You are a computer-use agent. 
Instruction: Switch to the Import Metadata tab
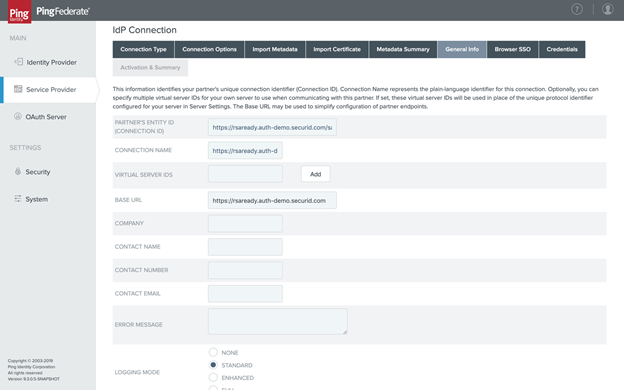click(x=275, y=49)
